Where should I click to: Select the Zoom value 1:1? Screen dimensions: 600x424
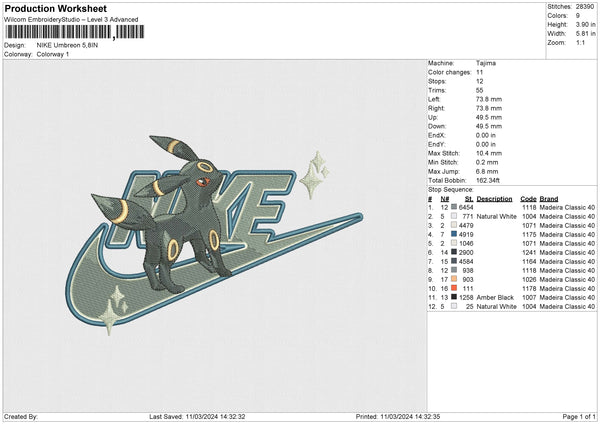(x=580, y=42)
